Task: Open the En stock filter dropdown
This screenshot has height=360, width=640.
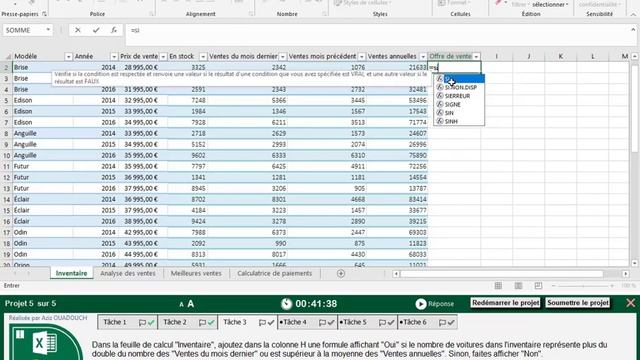Action: point(203,57)
